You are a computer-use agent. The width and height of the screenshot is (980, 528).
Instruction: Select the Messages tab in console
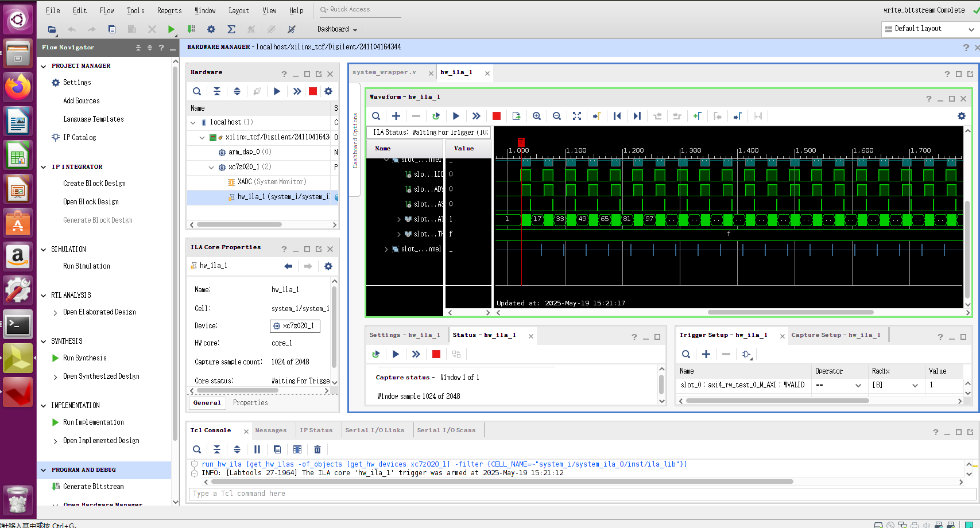(x=271, y=430)
